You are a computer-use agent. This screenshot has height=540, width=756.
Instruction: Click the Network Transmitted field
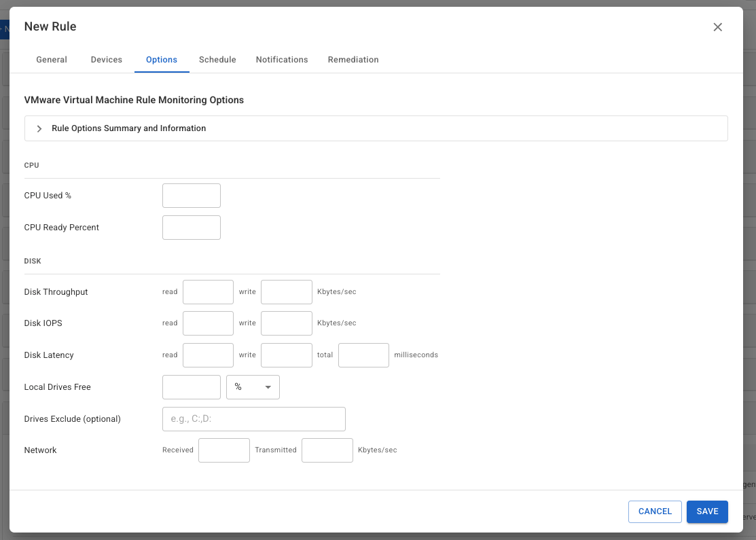327,450
